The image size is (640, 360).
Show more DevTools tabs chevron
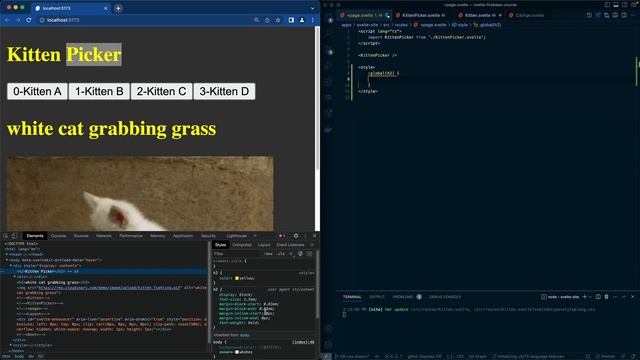click(x=255, y=236)
